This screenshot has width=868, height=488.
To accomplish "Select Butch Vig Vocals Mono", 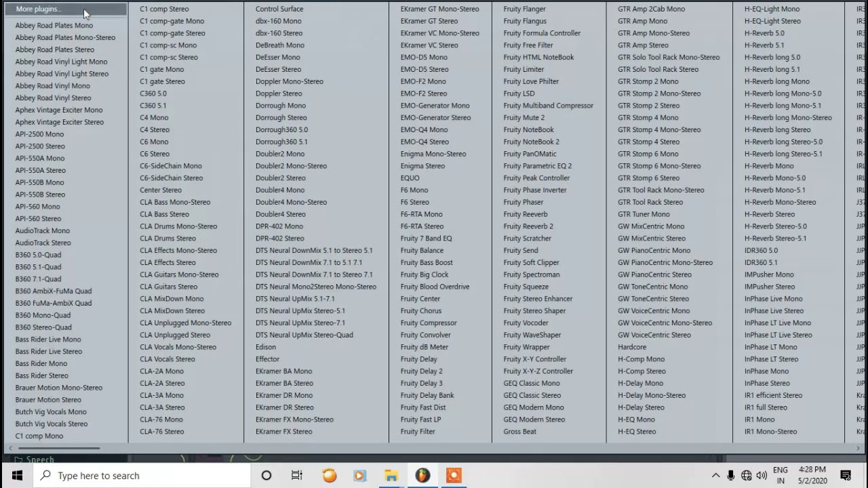I will (51, 411).
